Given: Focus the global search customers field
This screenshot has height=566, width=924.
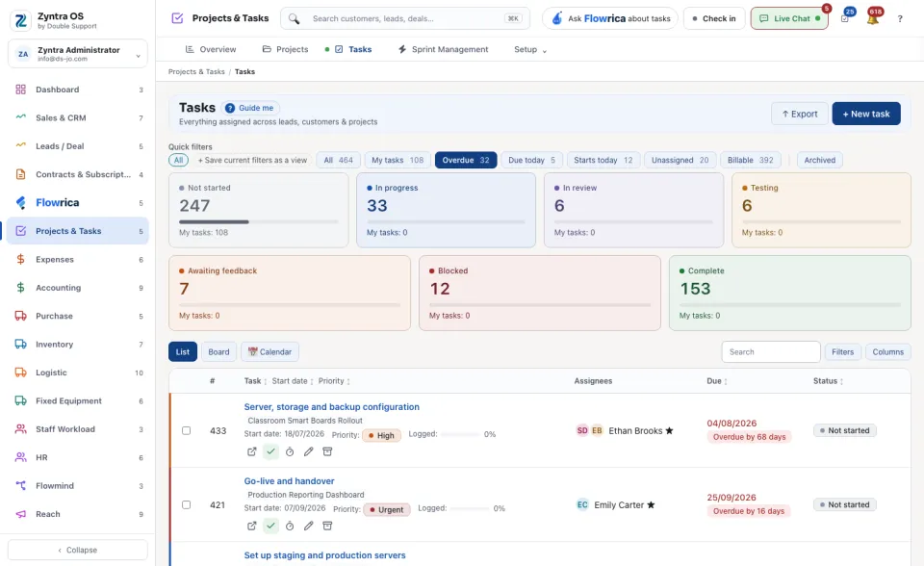Looking at the screenshot, I should 405,19.
